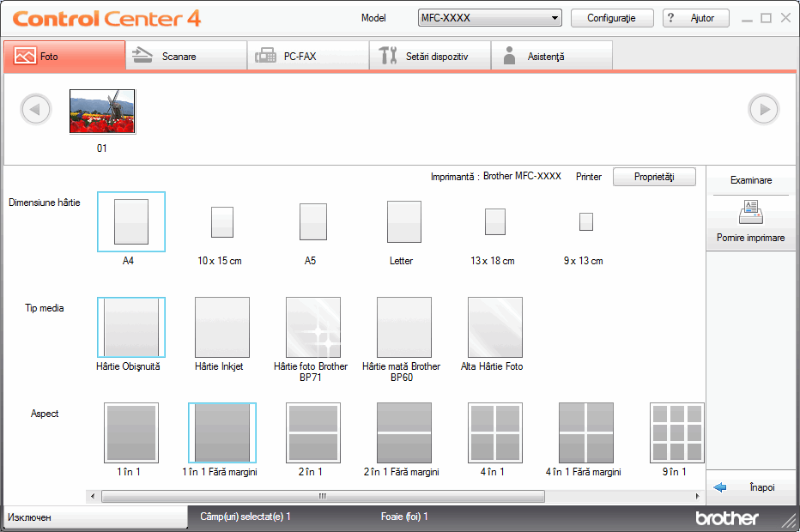
Task: Click the Configurație button
Action: [x=612, y=18]
